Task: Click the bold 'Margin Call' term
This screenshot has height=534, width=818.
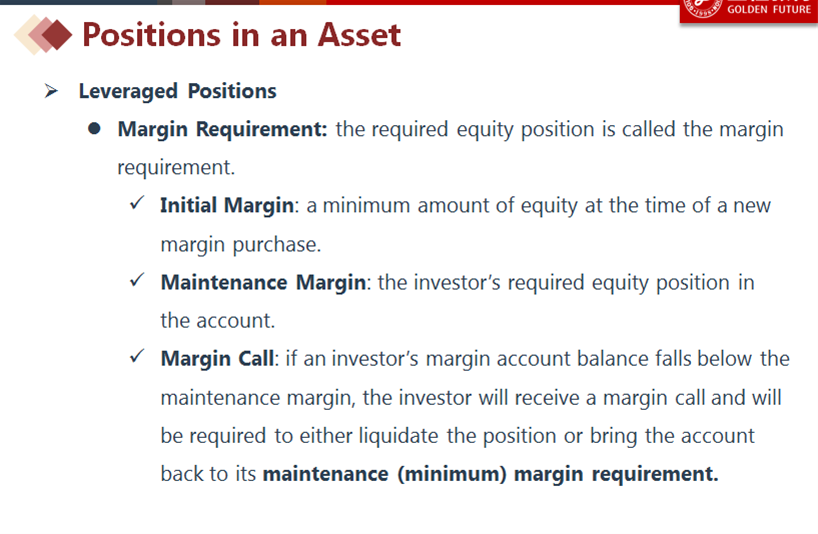Action: 216,358
